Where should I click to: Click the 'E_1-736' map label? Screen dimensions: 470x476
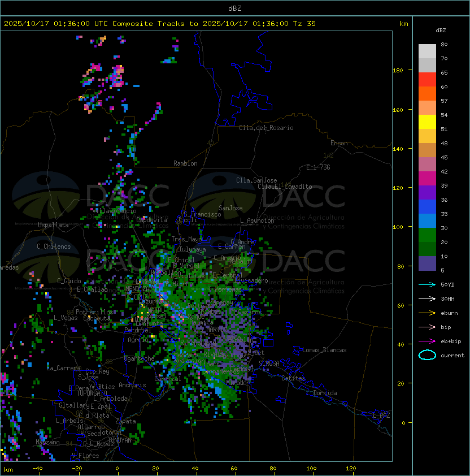(318, 167)
